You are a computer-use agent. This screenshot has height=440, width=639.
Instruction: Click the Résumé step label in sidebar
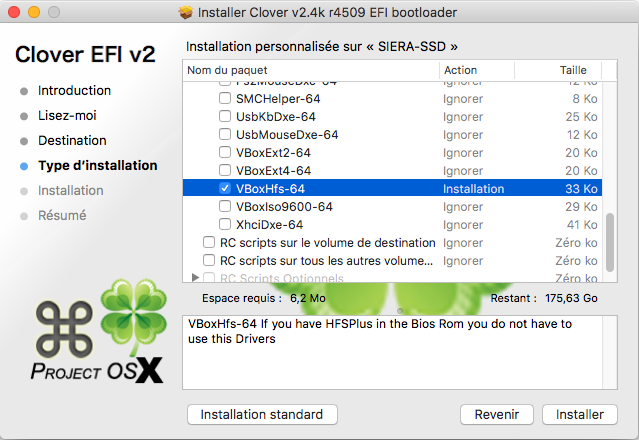point(62,216)
